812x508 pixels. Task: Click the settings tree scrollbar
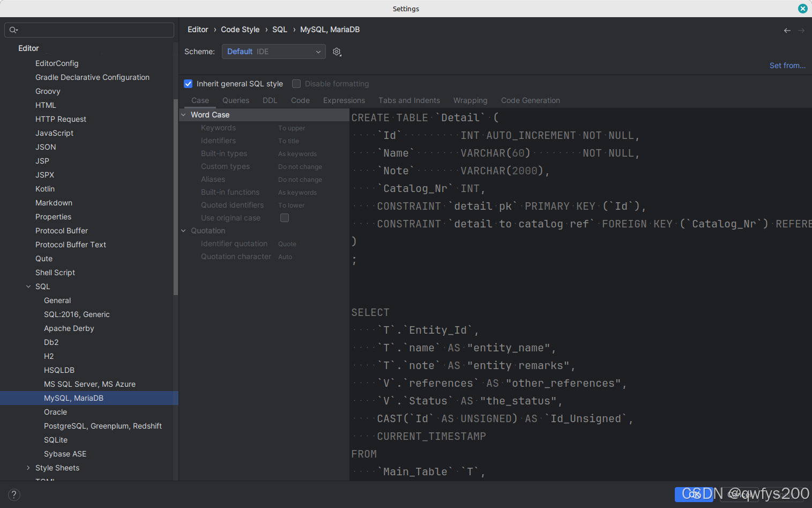pyautogui.click(x=176, y=197)
